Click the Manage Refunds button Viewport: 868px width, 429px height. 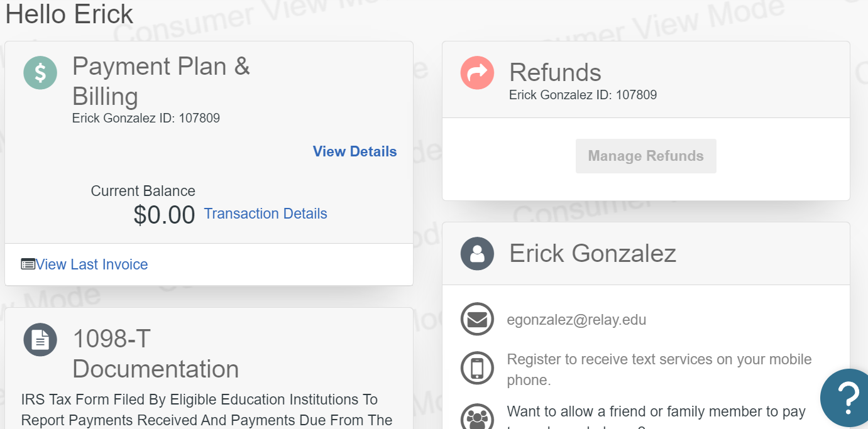pyautogui.click(x=646, y=156)
